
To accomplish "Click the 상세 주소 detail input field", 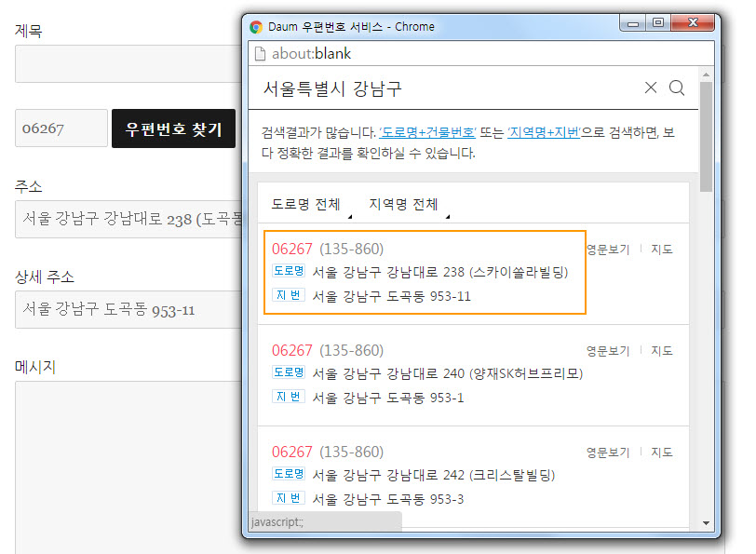I will coord(128,309).
